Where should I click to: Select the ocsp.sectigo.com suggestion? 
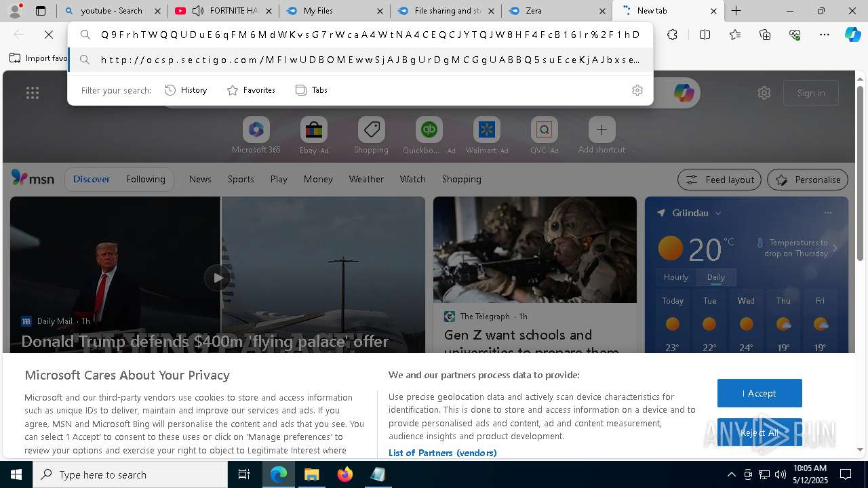[x=361, y=60]
